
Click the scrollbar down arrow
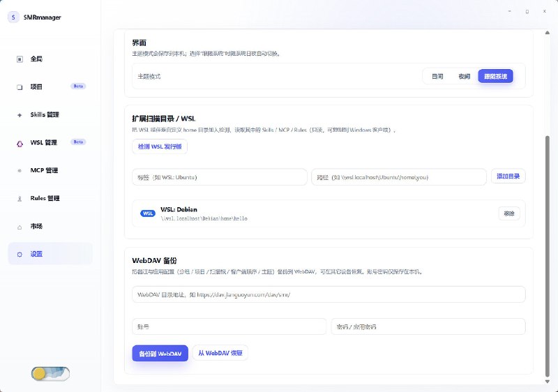[x=548, y=382]
